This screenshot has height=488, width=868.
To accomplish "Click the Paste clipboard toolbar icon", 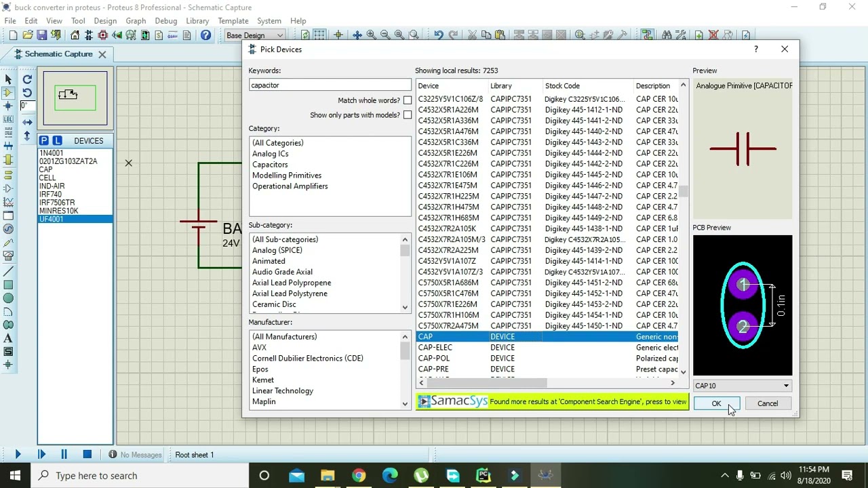I will 500,35.
